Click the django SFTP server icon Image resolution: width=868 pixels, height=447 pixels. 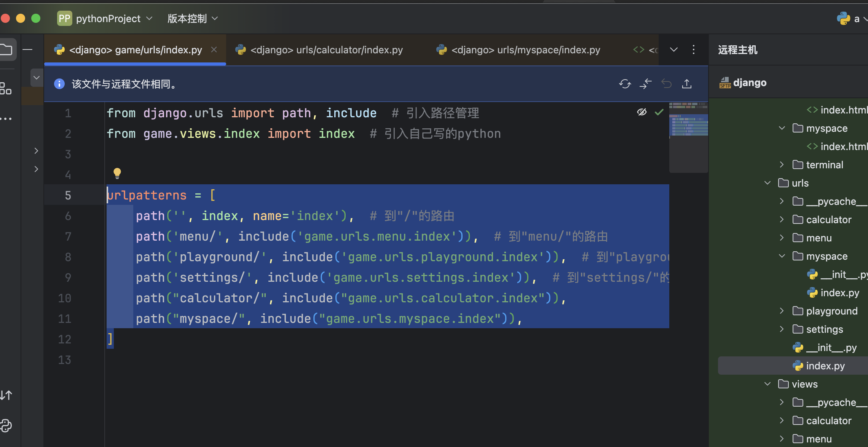725,83
